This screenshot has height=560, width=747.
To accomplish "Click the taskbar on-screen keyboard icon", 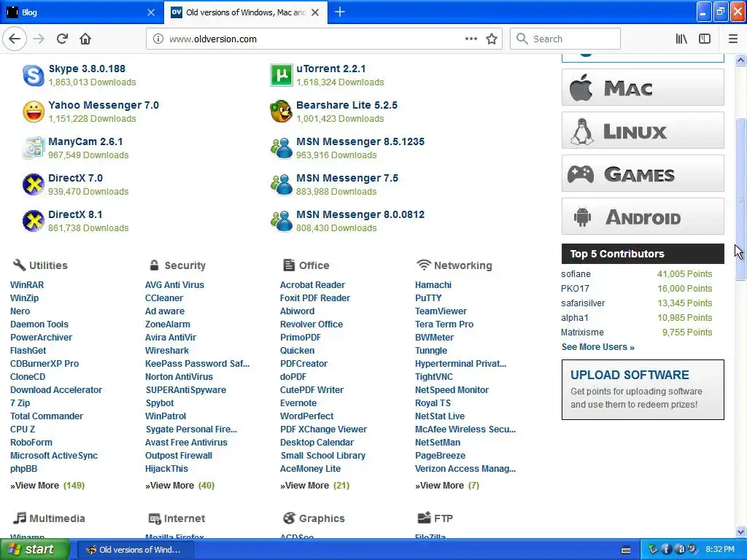I will pyautogui.click(x=626, y=550).
